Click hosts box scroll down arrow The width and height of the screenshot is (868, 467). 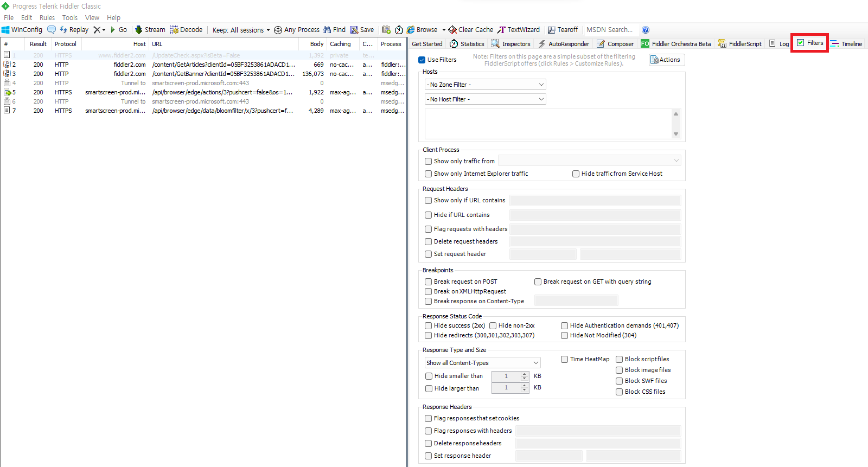[x=676, y=134]
